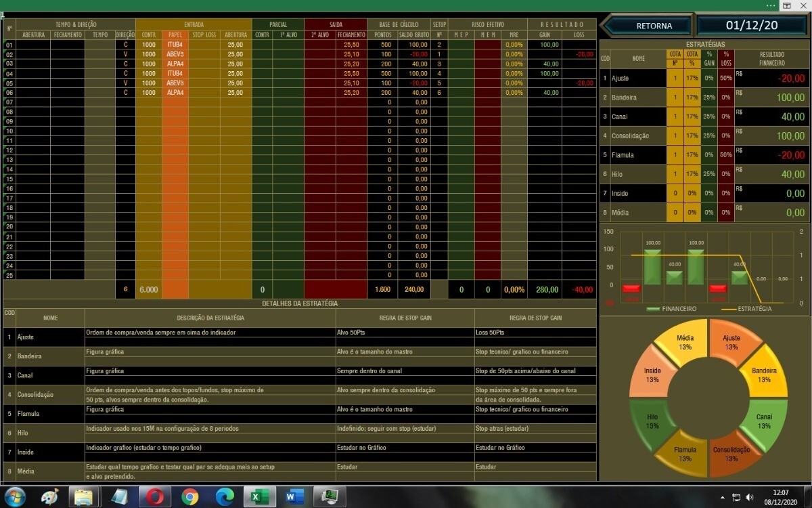Select ITUB4 papel cell in row 01

tap(175, 45)
